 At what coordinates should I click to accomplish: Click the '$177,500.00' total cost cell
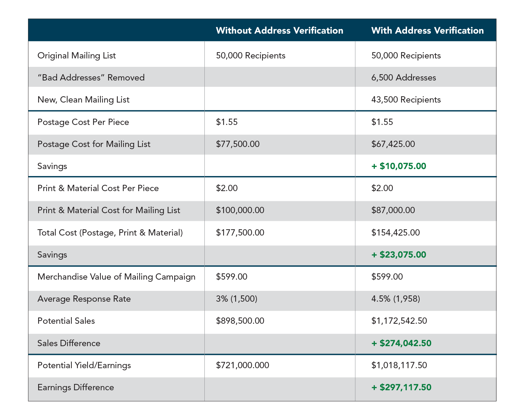240,233
